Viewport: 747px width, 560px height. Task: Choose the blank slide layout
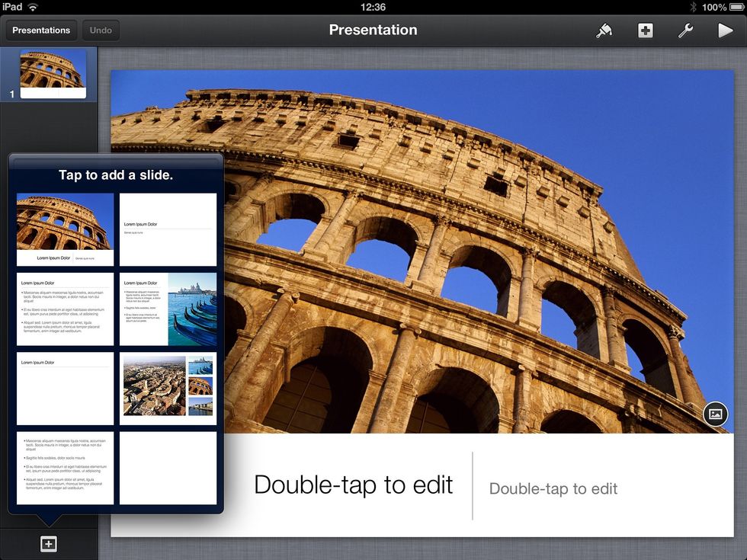[168, 469]
